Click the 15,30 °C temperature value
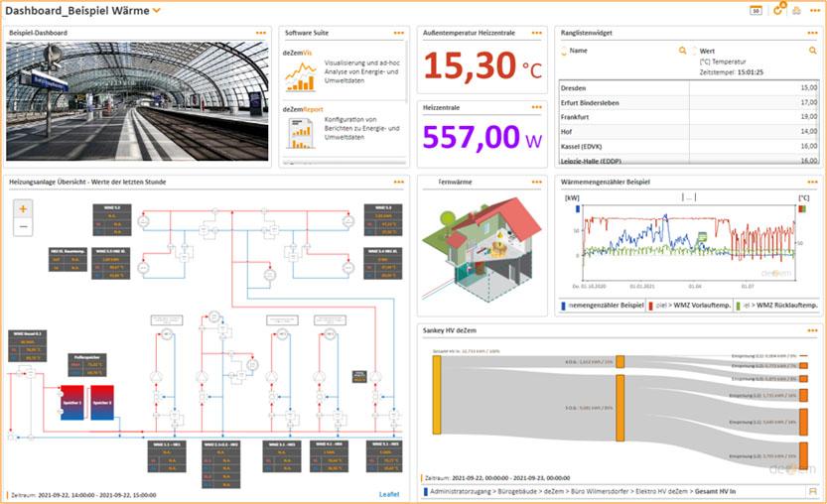Image resolution: width=827 pixels, height=504 pixels. click(x=482, y=66)
